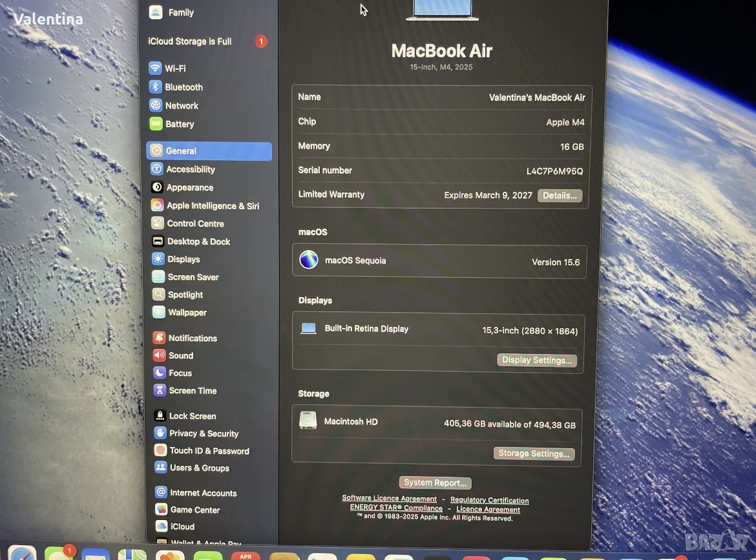The width and height of the screenshot is (756, 560).
Task: Click the Version 15.6 text
Action: (556, 262)
